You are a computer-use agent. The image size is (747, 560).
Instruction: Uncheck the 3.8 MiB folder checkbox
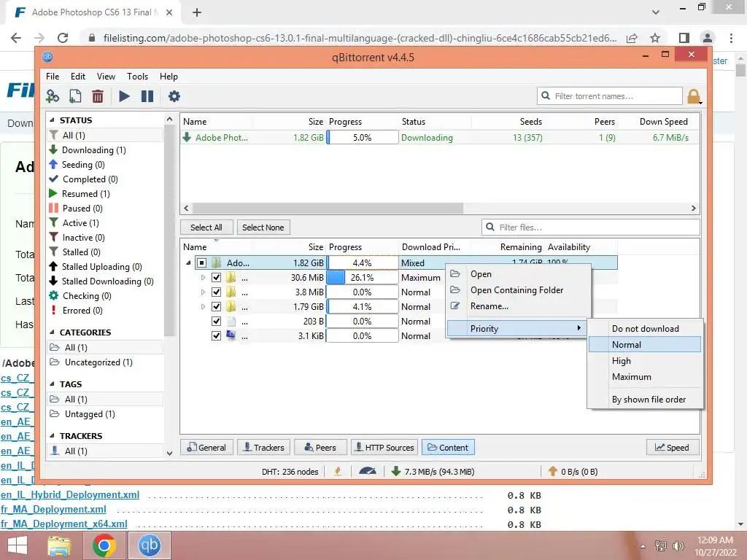pyautogui.click(x=216, y=292)
